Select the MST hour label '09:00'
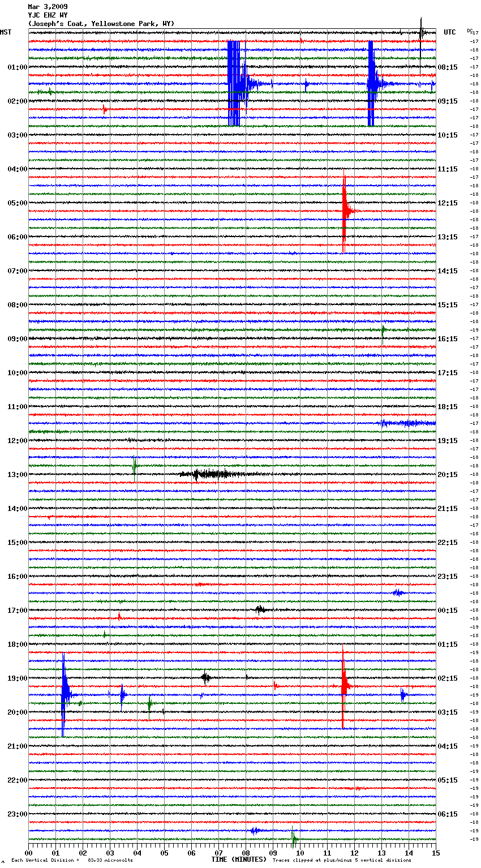Image resolution: width=481 pixels, height=868 pixels. tap(18, 339)
